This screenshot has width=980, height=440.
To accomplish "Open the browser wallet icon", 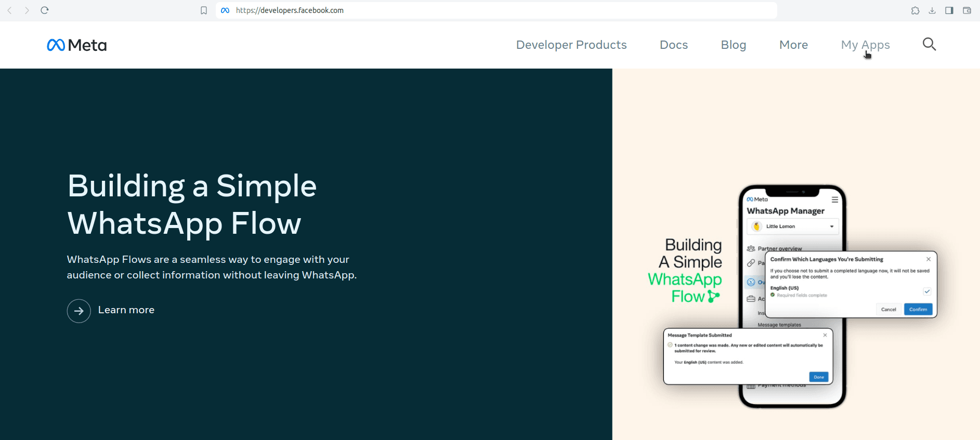I will [967, 10].
